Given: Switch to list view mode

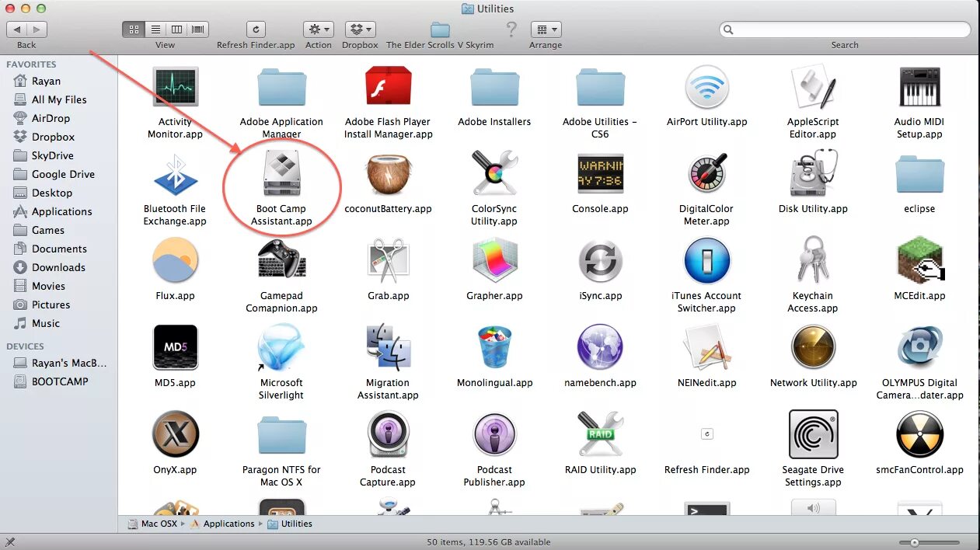Looking at the screenshot, I should (155, 30).
